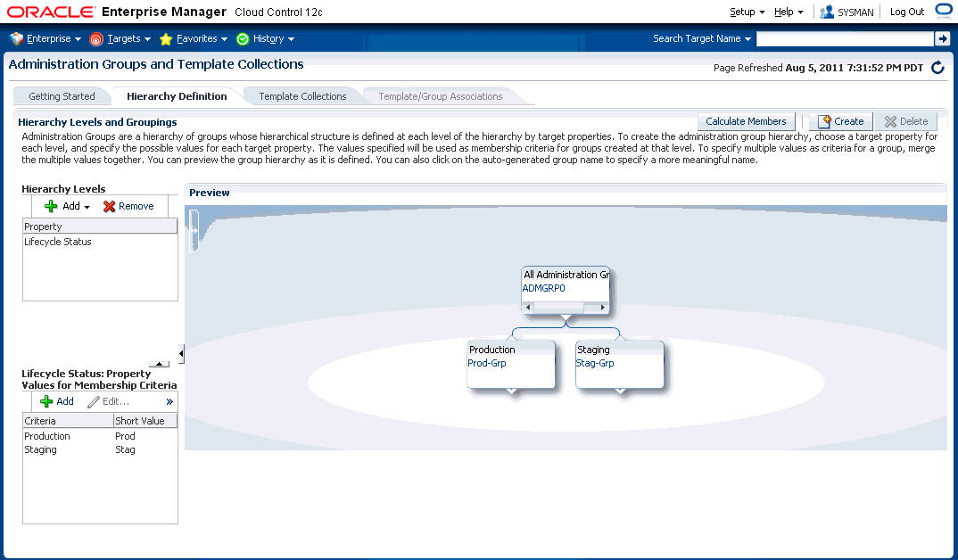Viewport: 958px width, 560px height.
Task: Collapse the left panel splitter arrow
Action: point(181,354)
